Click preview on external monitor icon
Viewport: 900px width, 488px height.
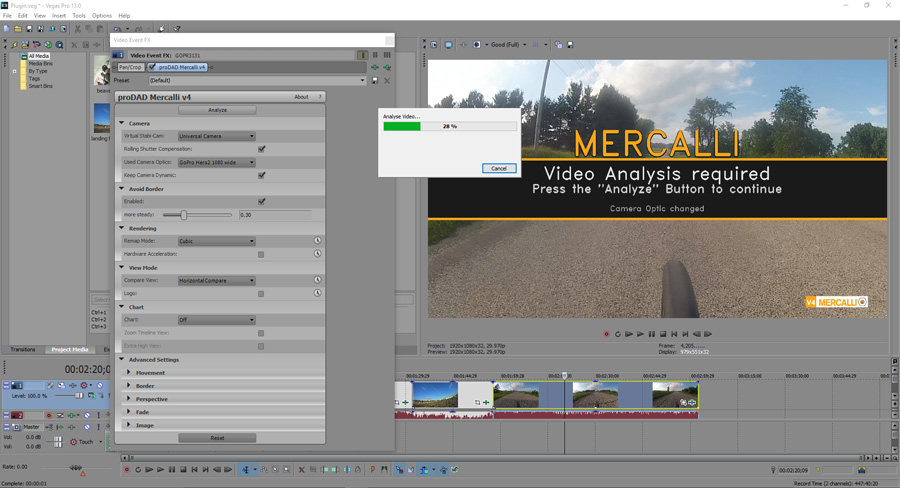[448, 45]
